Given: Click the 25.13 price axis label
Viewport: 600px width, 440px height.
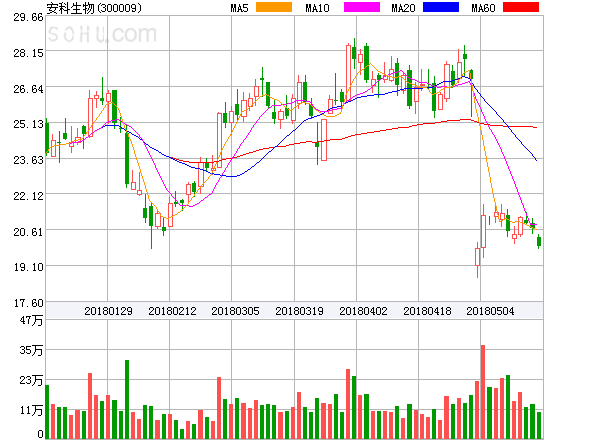Looking at the screenshot, I should click(28, 124).
